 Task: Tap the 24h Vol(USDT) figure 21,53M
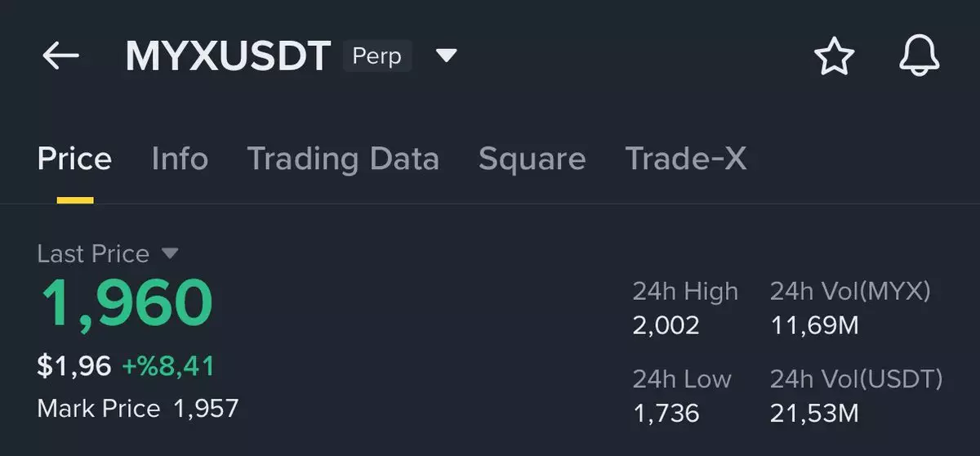[814, 413]
